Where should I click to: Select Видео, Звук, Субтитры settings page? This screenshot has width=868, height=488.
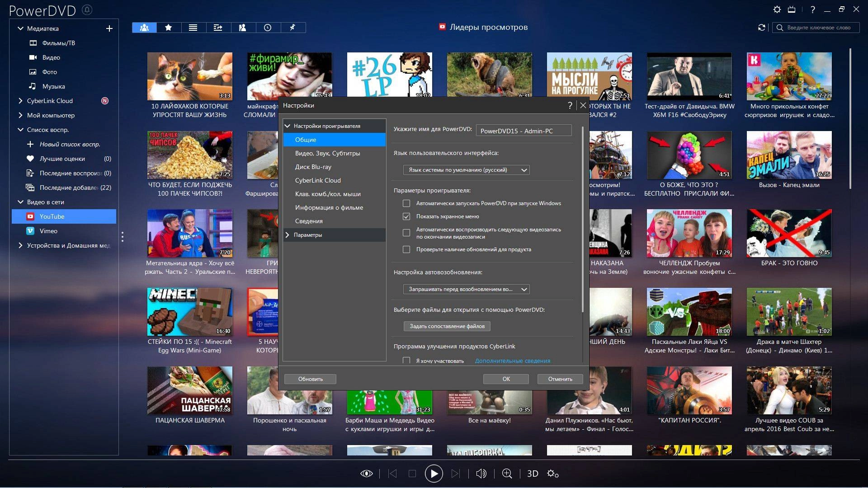(335, 153)
